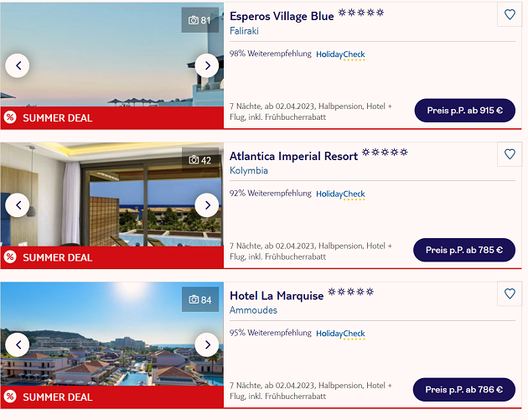Image resolution: width=528 pixels, height=420 pixels.
Task: Show previous photo of Atlantica Imperial Resort
Action: coord(18,205)
